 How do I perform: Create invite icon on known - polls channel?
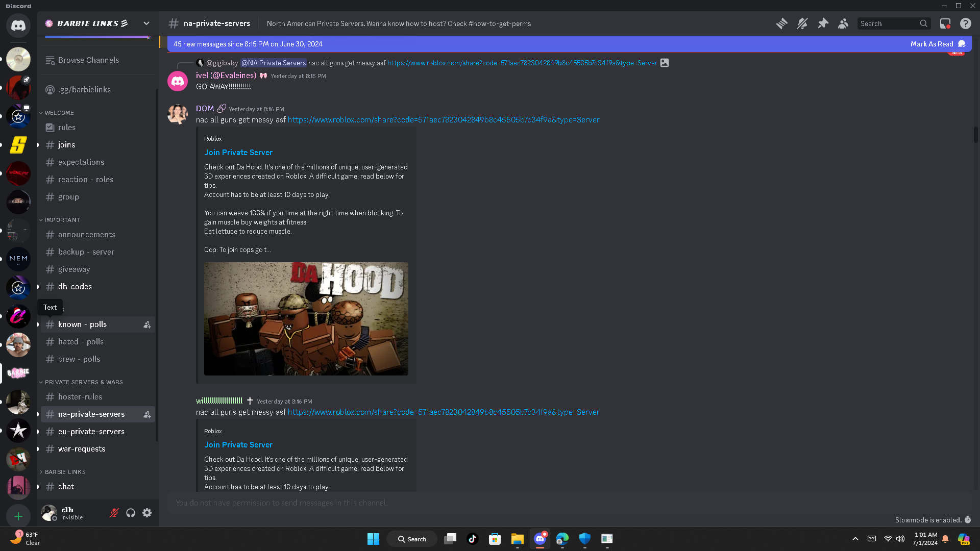click(x=147, y=324)
